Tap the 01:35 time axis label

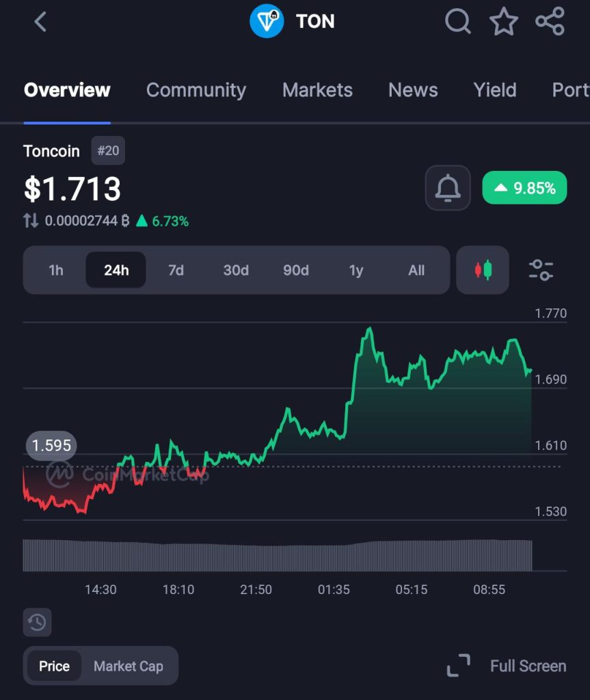[334, 589]
